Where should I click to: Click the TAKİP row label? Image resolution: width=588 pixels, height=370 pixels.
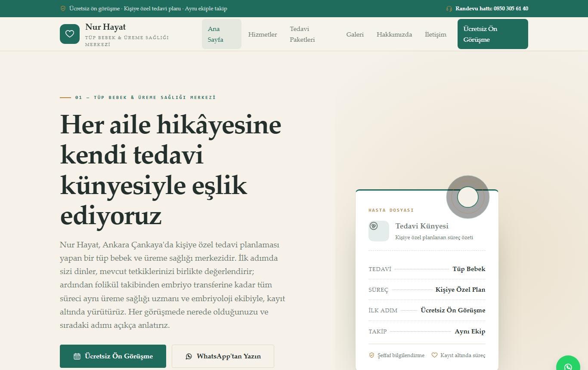(378, 331)
